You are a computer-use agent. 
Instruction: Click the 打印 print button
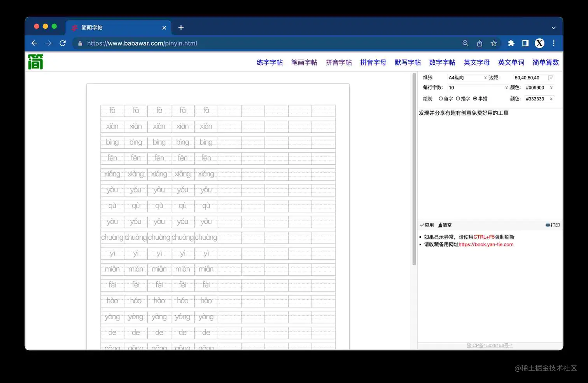coord(553,225)
